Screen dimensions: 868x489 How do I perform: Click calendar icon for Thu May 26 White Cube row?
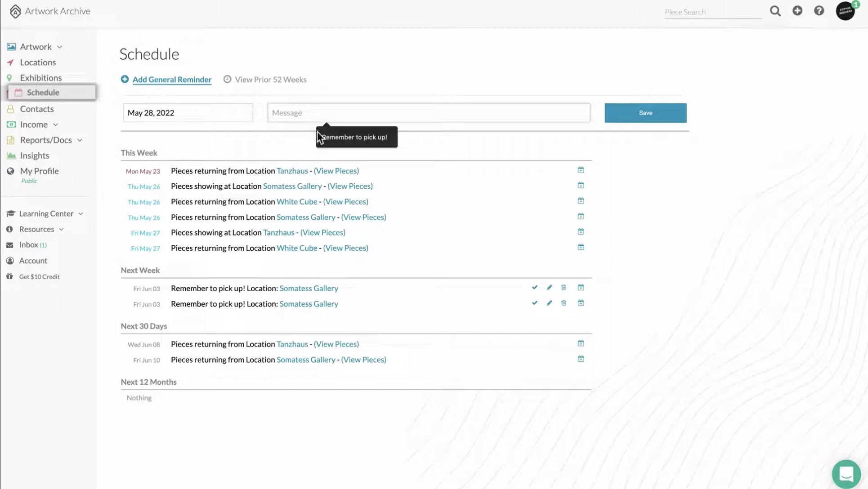581,201
